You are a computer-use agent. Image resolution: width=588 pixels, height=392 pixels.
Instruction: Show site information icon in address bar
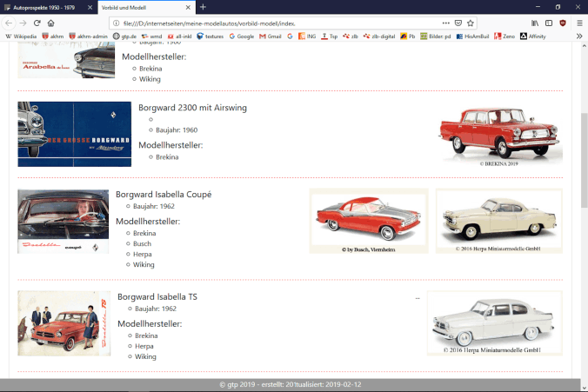pos(117,23)
